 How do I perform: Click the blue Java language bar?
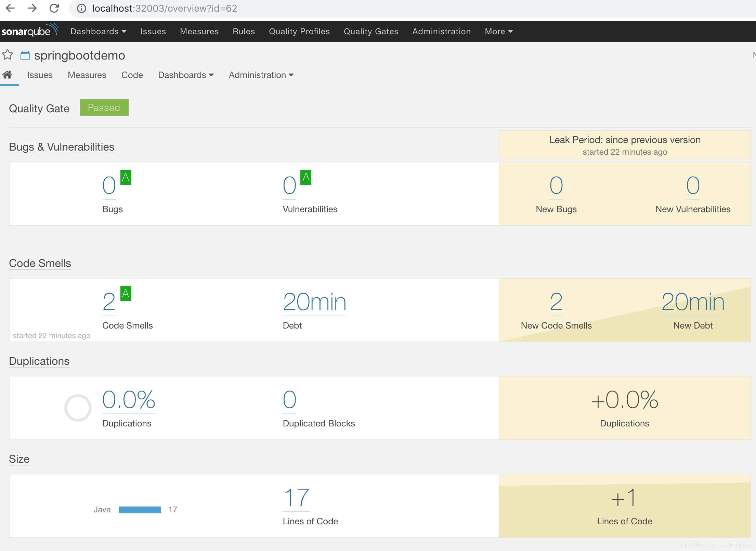(x=140, y=510)
